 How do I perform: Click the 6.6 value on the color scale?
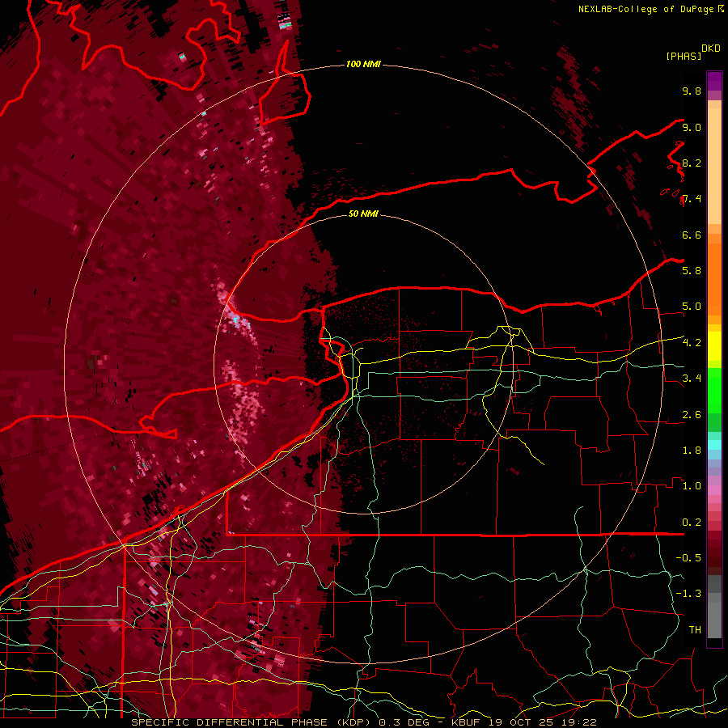click(692, 235)
